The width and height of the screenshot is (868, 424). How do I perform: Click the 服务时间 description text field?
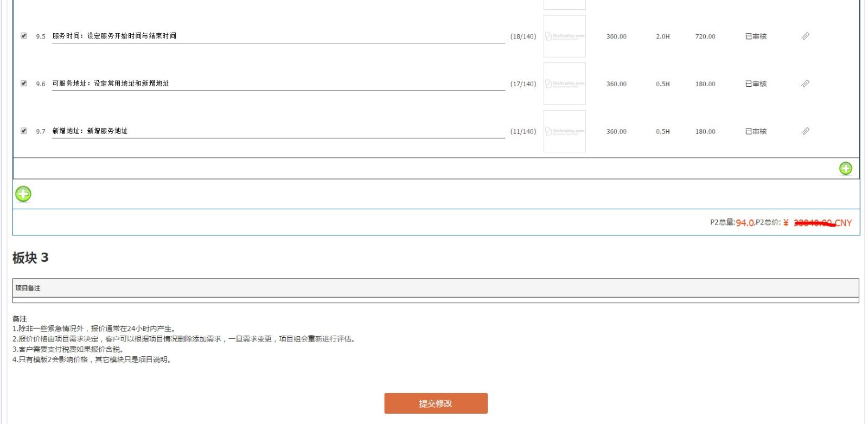pos(278,36)
